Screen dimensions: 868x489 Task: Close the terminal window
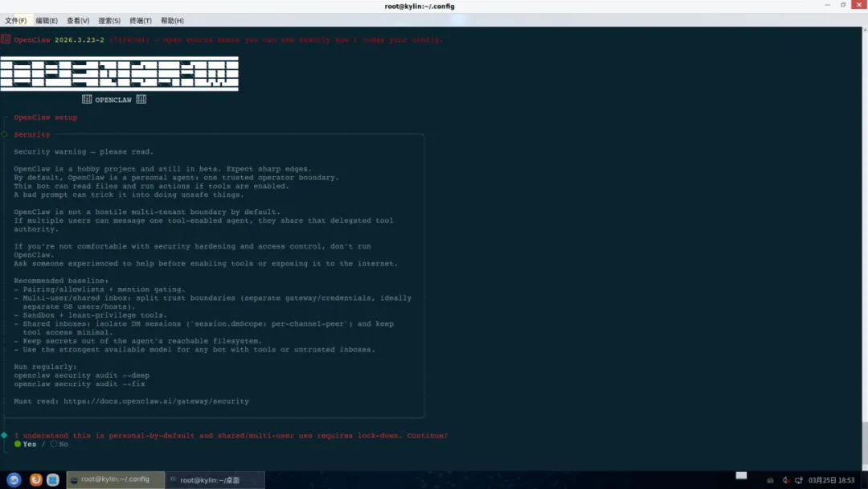[859, 5]
